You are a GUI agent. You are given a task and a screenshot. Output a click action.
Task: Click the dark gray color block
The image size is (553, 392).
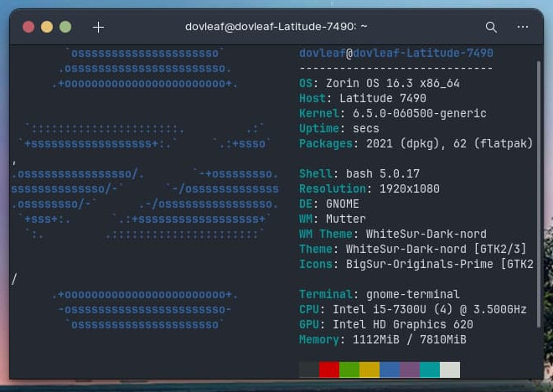tap(309, 369)
